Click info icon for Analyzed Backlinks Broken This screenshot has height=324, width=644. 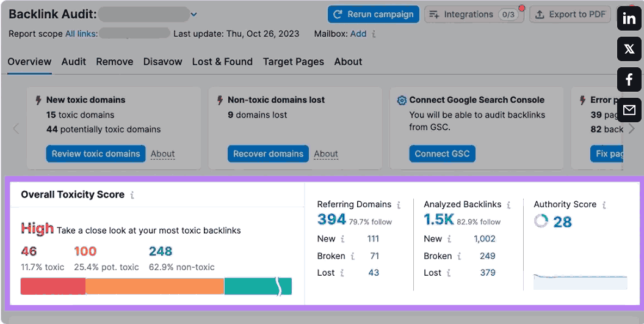point(459,256)
